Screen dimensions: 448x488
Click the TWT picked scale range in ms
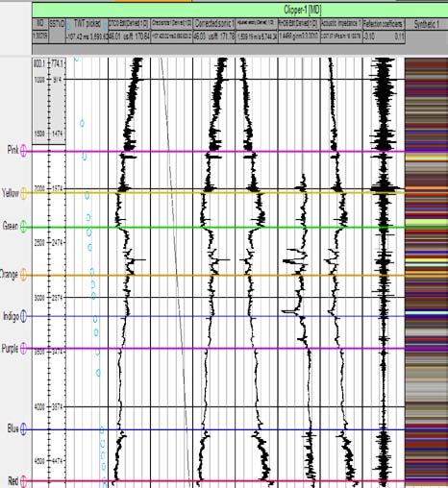[x=87, y=37]
